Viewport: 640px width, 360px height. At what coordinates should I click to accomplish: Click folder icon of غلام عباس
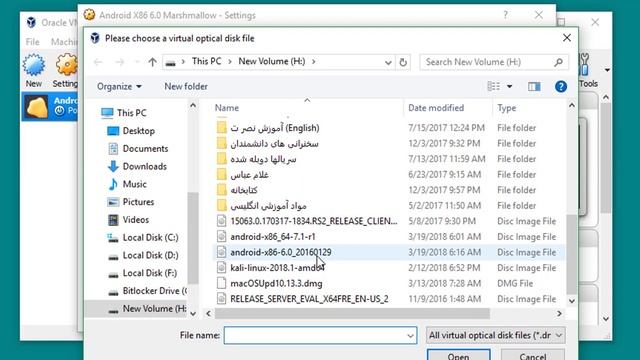(221, 174)
